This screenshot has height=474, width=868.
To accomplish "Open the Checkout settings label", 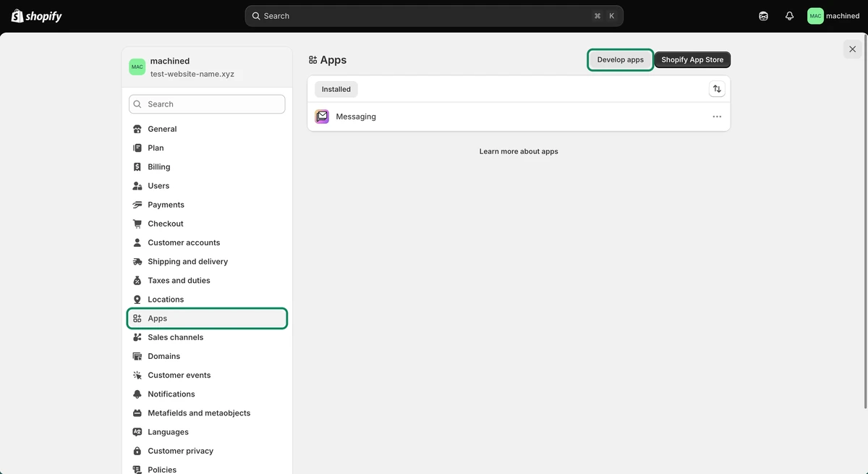I will [x=166, y=224].
